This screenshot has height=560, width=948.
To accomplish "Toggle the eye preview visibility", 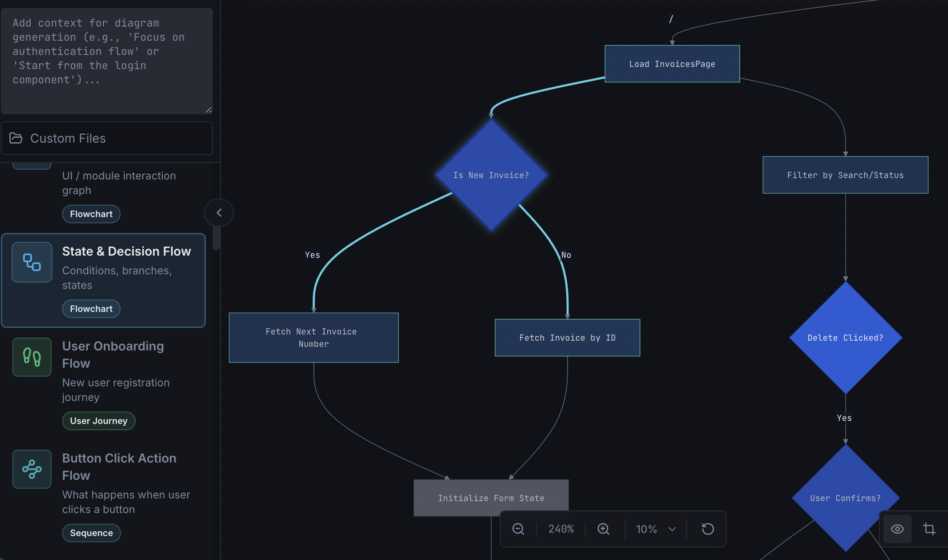I will (897, 529).
